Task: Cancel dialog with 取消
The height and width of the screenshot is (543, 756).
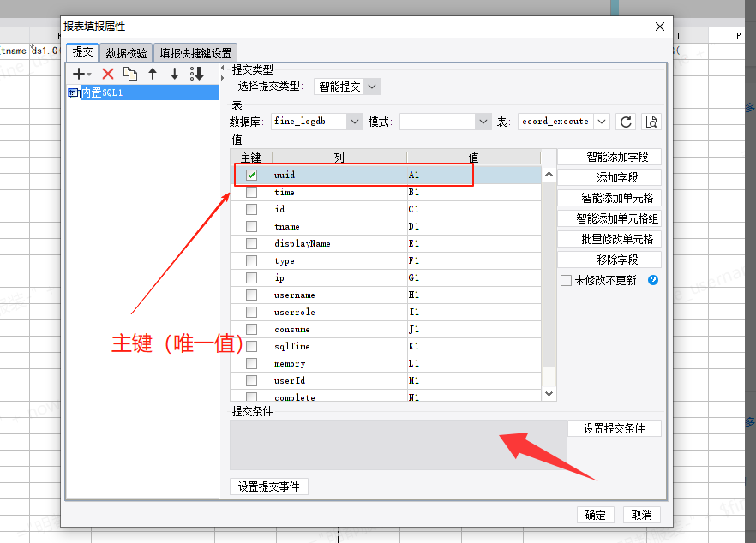Action: coord(642,515)
